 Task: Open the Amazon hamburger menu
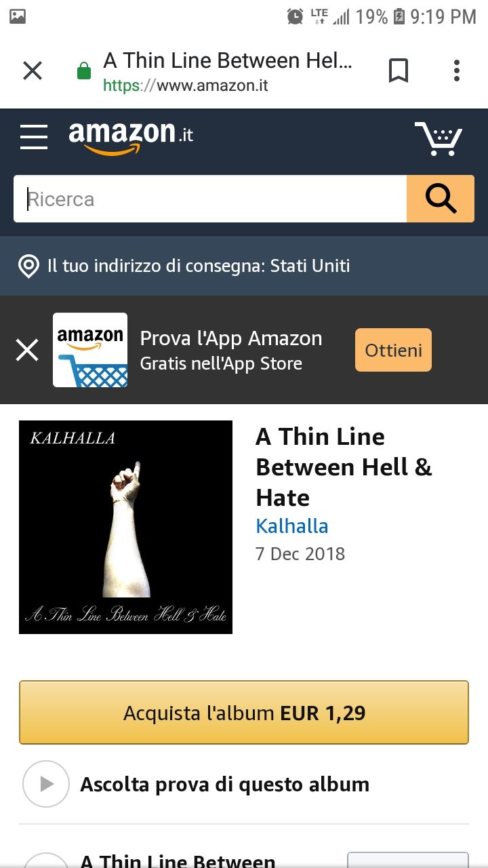34,137
